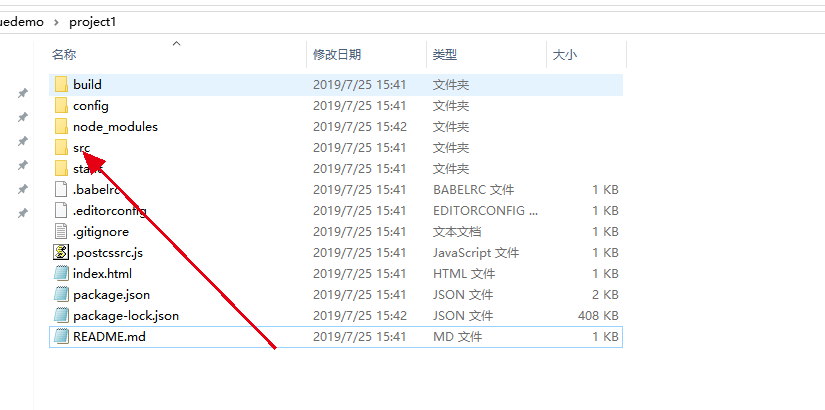Screen dimensions: 825x410
Task: Select the .babelrc file icon
Action: (x=61, y=190)
